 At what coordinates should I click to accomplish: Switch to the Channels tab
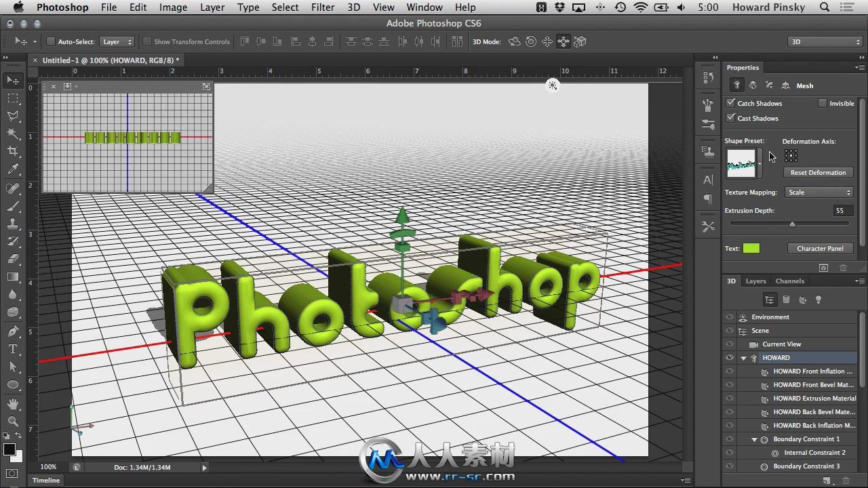[790, 281]
